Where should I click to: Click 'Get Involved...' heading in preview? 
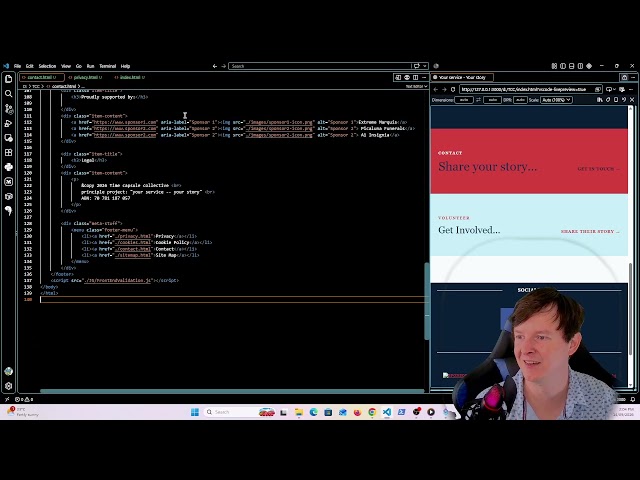[x=469, y=230]
